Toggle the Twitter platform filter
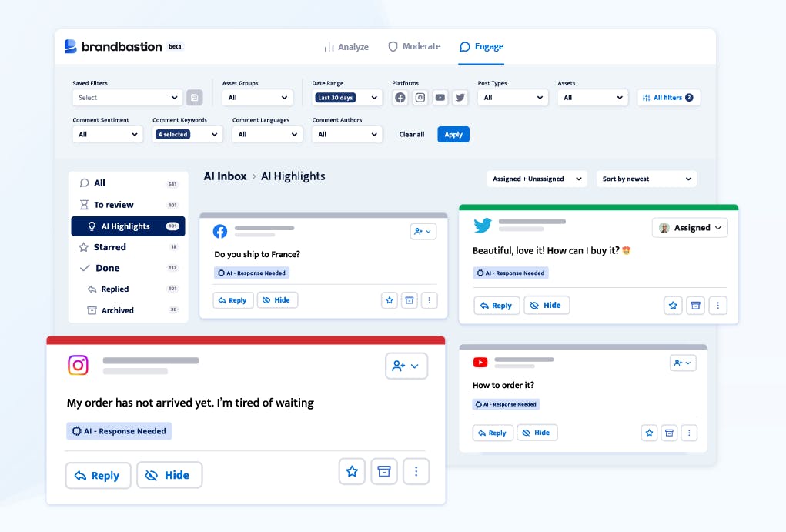The image size is (786, 532). click(460, 97)
